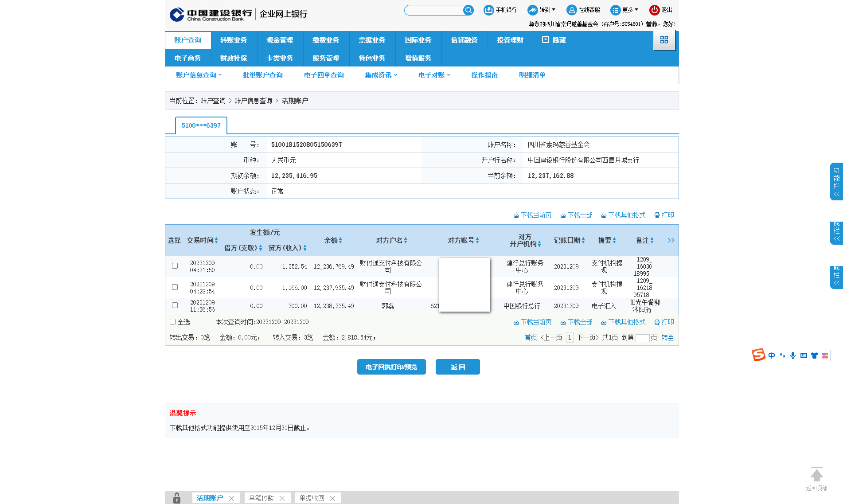
Task: Sort by 对方户名 column arrows
Action: pos(406,241)
